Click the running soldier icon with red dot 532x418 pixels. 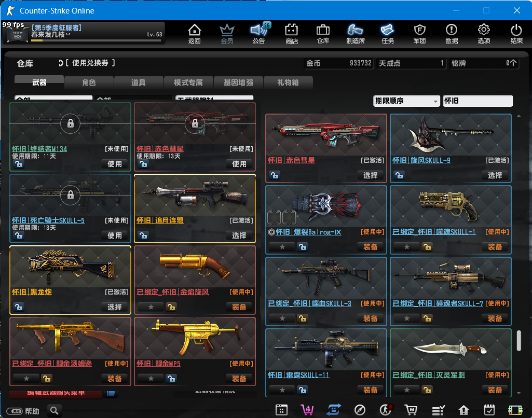coord(386,410)
